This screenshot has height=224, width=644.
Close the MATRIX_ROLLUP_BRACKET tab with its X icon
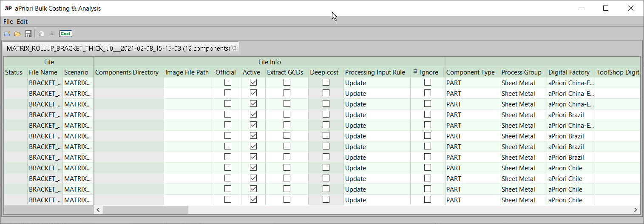click(x=234, y=48)
